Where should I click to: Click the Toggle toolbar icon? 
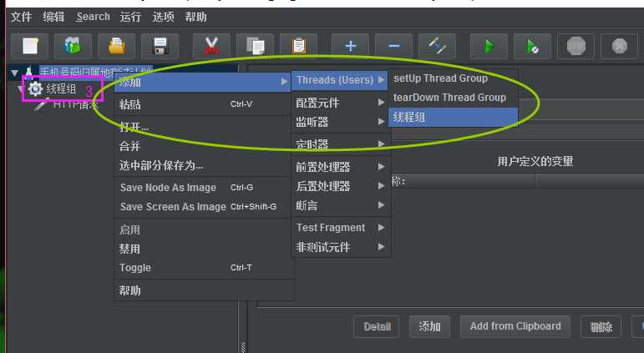point(437,46)
